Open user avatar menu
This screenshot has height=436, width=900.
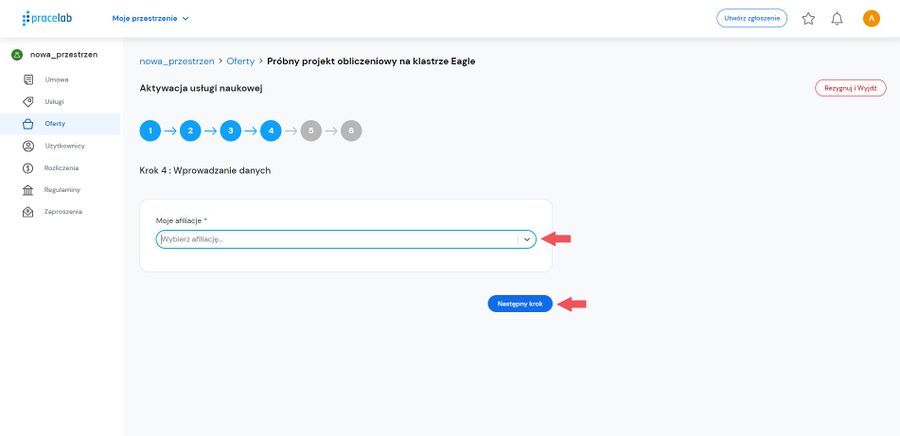coord(871,18)
